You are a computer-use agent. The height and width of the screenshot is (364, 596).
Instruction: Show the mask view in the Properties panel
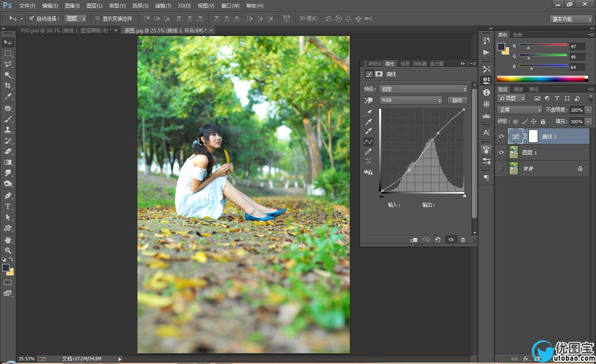pos(379,74)
